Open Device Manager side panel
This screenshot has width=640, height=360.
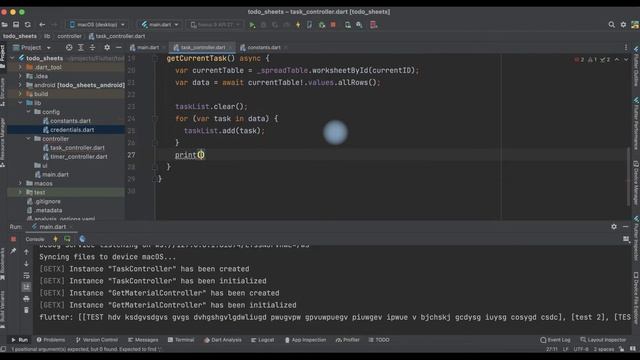[x=636, y=182]
